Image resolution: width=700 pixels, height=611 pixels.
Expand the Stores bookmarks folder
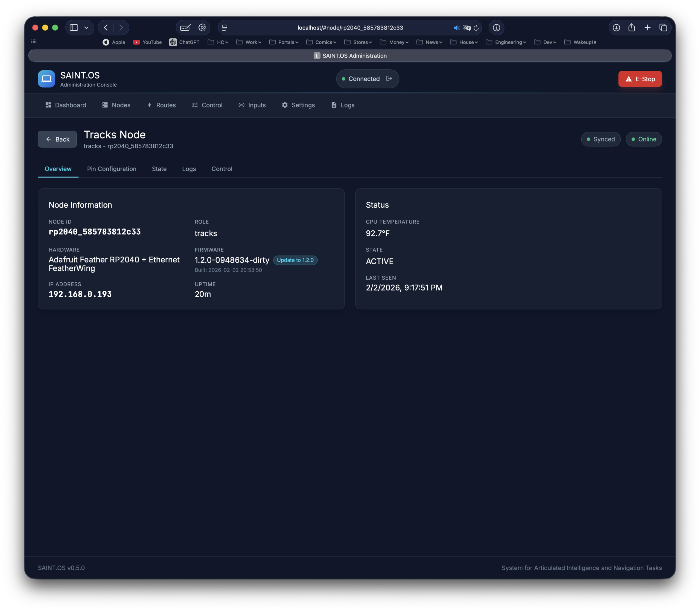(358, 42)
